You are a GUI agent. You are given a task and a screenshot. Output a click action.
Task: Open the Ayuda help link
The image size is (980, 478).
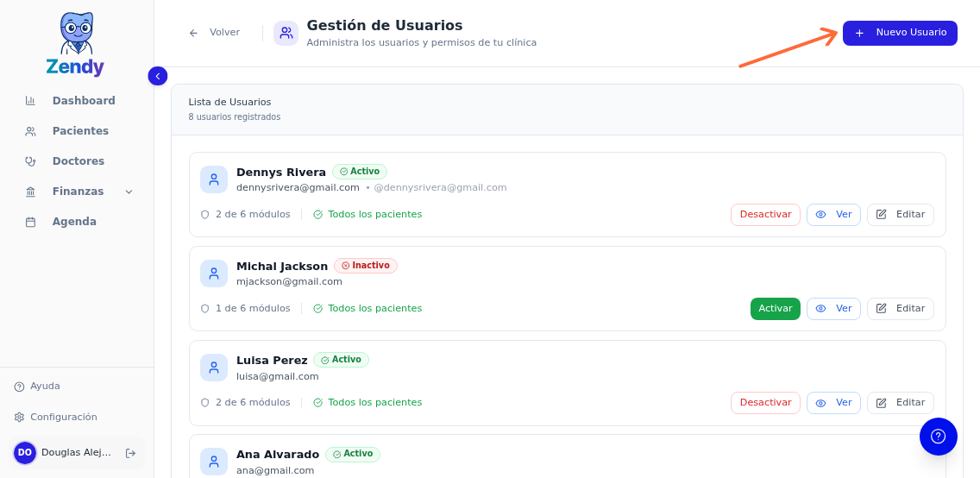tap(37, 387)
